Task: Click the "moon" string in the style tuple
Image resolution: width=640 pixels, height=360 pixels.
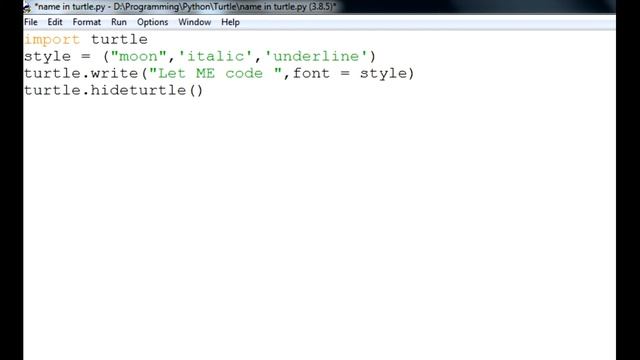Action: tap(138, 56)
